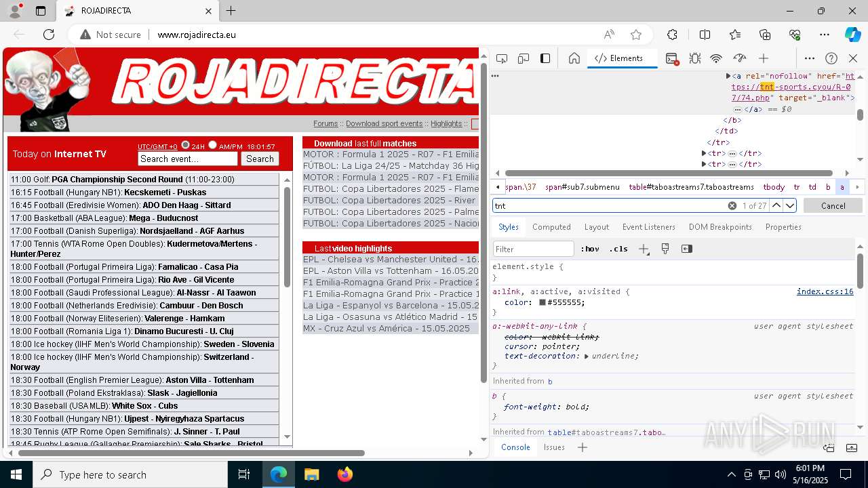Click the #555555 color swatch
Viewport: 868px width, 488px height.
(x=542, y=302)
